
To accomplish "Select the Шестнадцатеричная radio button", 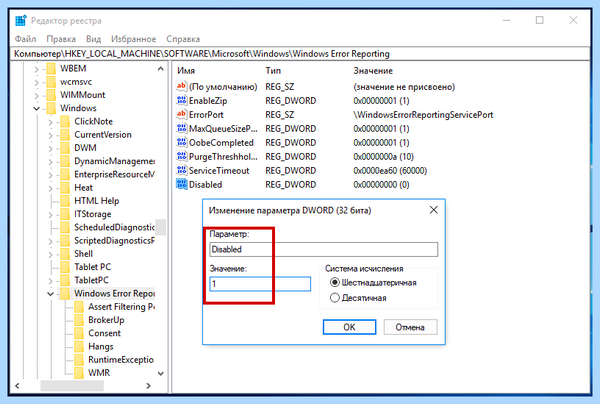I will tap(334, 282).
